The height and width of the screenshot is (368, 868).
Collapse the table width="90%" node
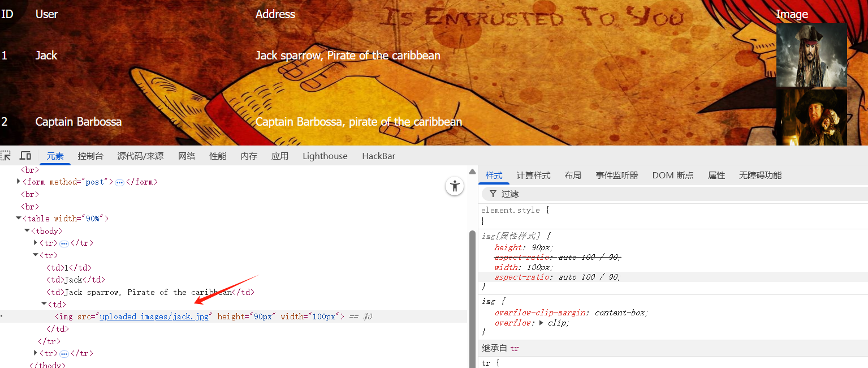[x=19, y=219]
